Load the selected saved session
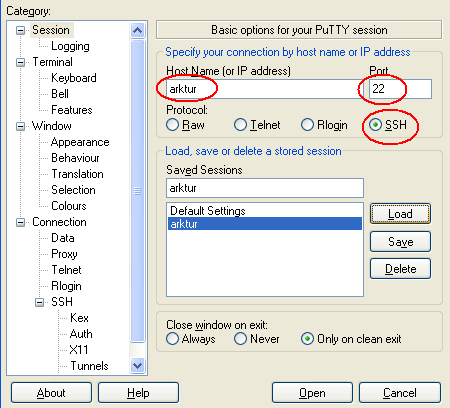The width and height of the screenshot is (450, 408). (400, 214)
